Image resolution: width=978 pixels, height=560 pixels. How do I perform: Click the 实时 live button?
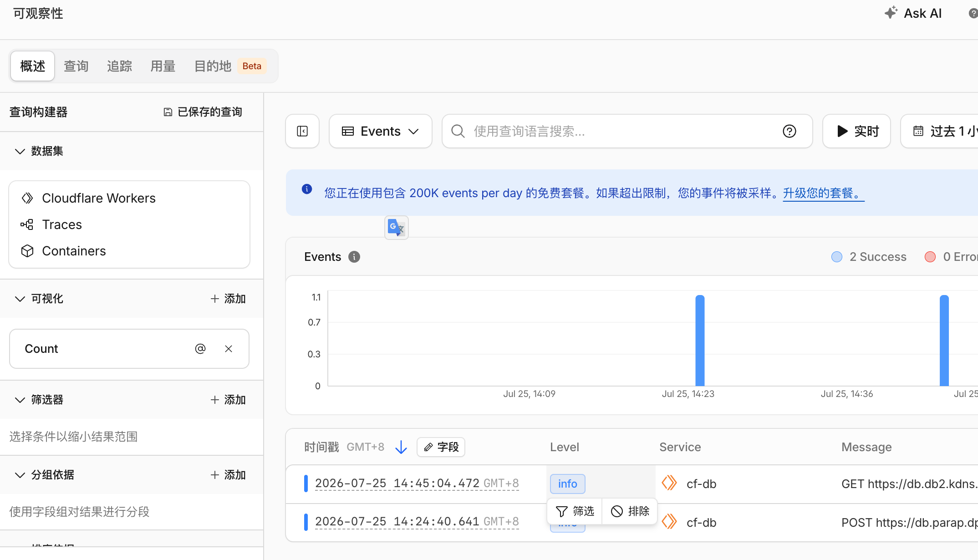[x=856, y=131]
